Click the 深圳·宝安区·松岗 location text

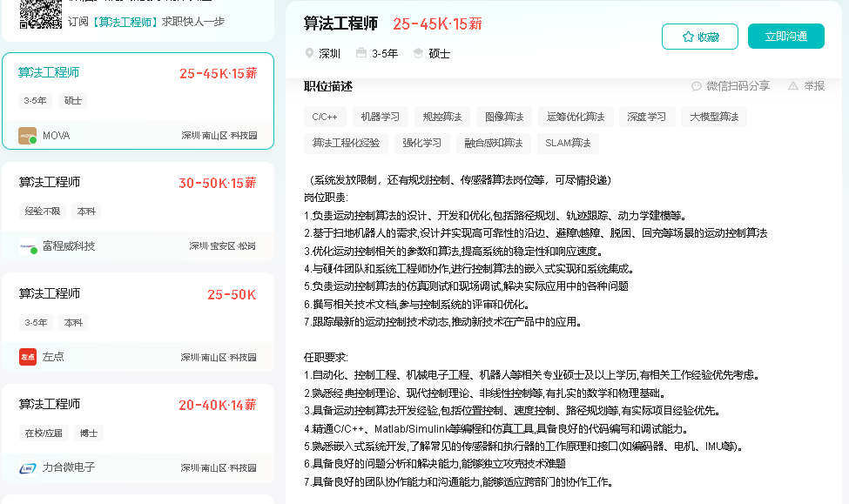(x=223, y=246)
